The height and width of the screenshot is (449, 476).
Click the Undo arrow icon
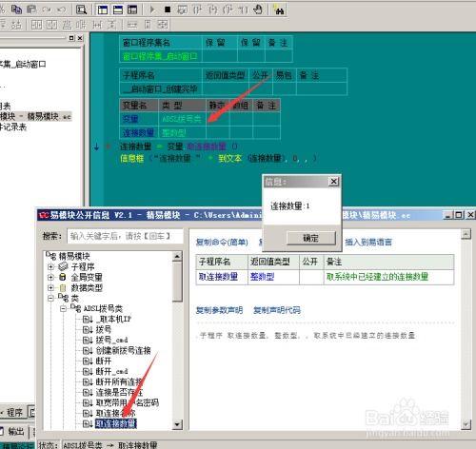point(61,10)
